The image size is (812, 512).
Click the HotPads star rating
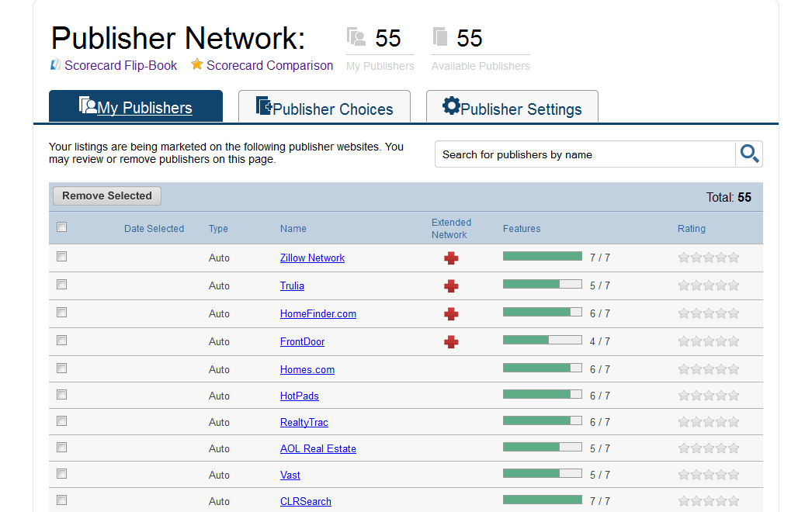709,396
